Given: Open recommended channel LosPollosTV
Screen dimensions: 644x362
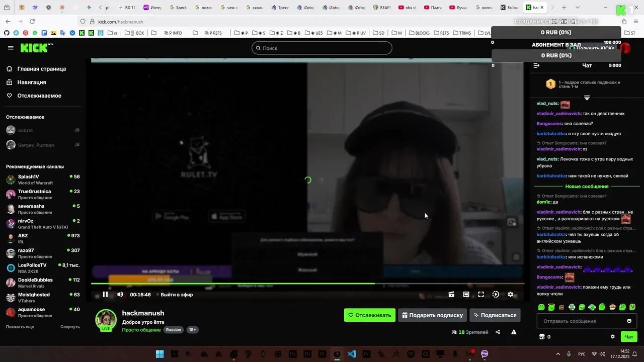Looking at the screenshot, I should (43, 268).
